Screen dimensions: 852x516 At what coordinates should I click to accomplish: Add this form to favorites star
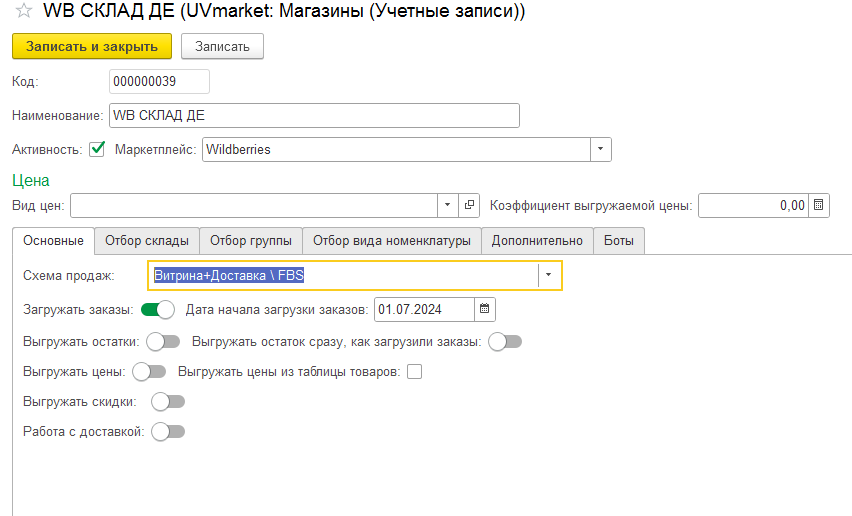click(x=23, y=10)
